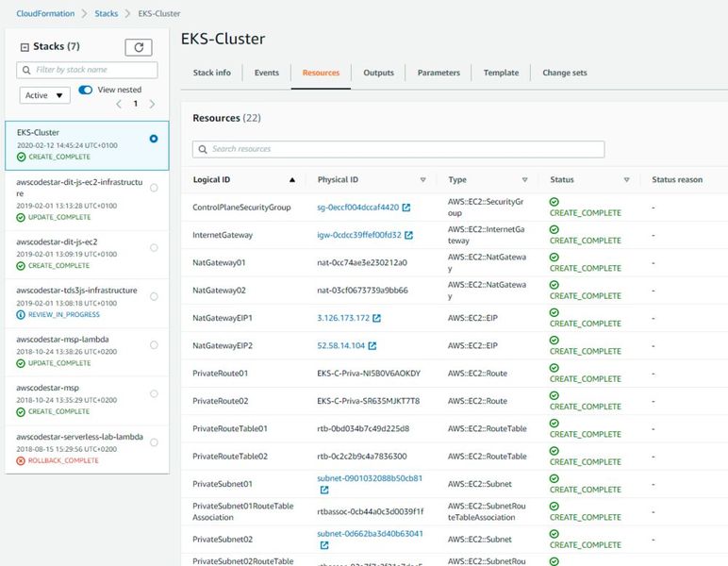Click the REVIEW_IN_PROGRESS info icon

pyautogui.click(x=21, y=315)
